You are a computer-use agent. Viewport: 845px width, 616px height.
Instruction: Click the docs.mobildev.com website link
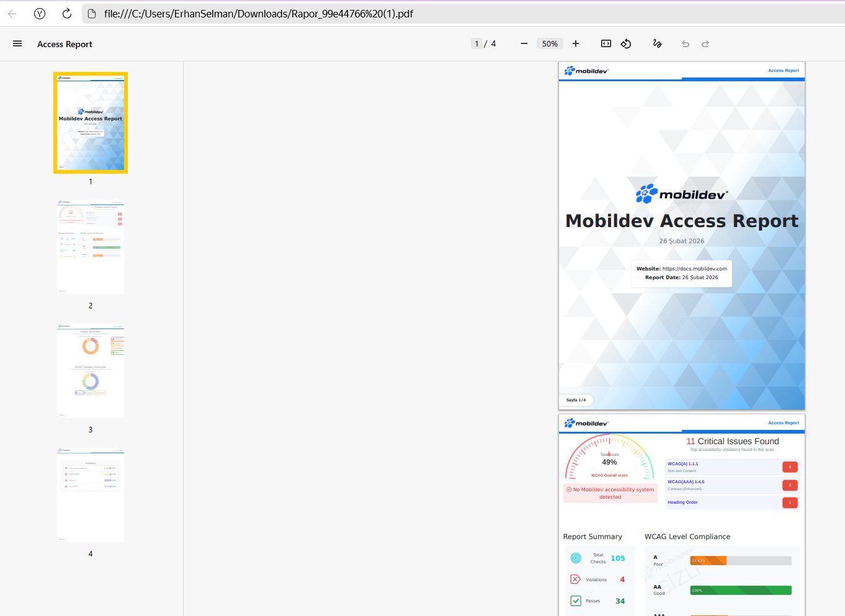click(694, 269)
